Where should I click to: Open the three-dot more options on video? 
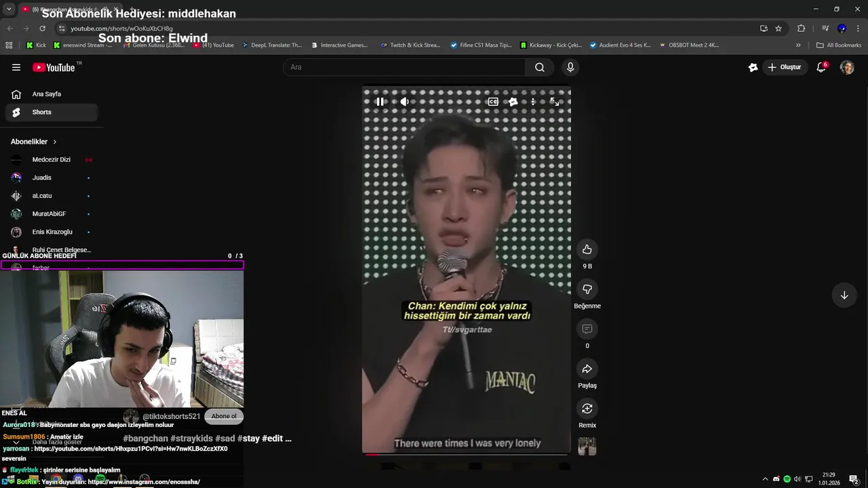pyautogui.click(x=533, y=102)
